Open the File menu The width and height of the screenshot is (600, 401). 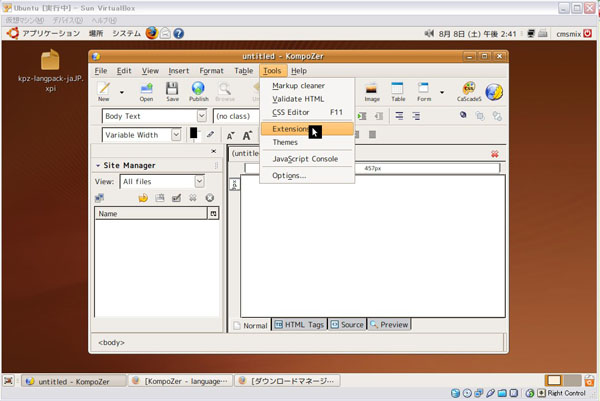pos(101,71)
